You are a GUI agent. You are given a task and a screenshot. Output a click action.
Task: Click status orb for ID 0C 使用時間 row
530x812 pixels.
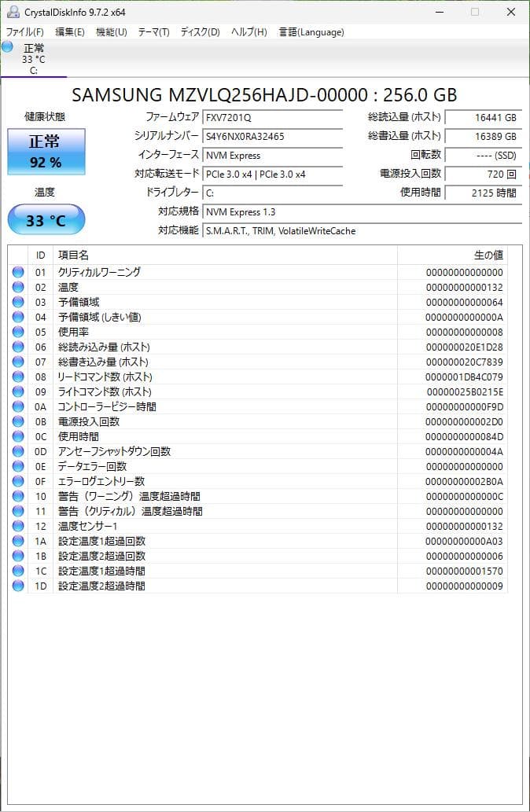click(18, 436)
